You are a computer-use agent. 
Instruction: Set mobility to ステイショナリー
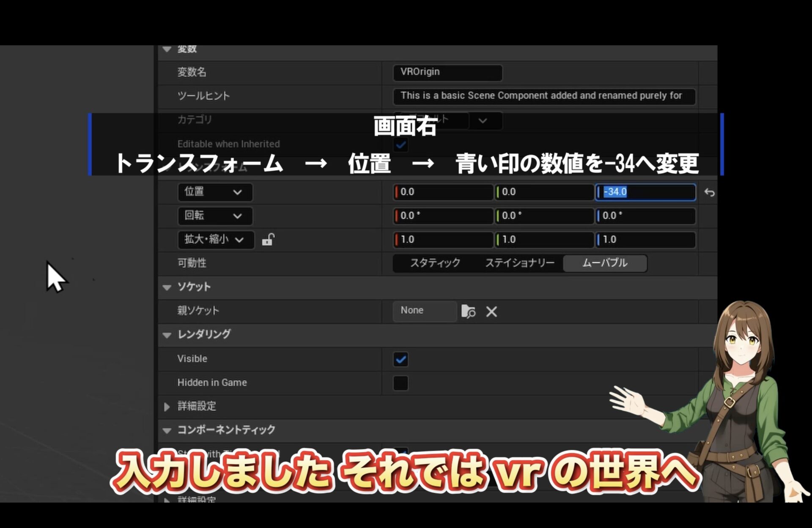point(520,263)
